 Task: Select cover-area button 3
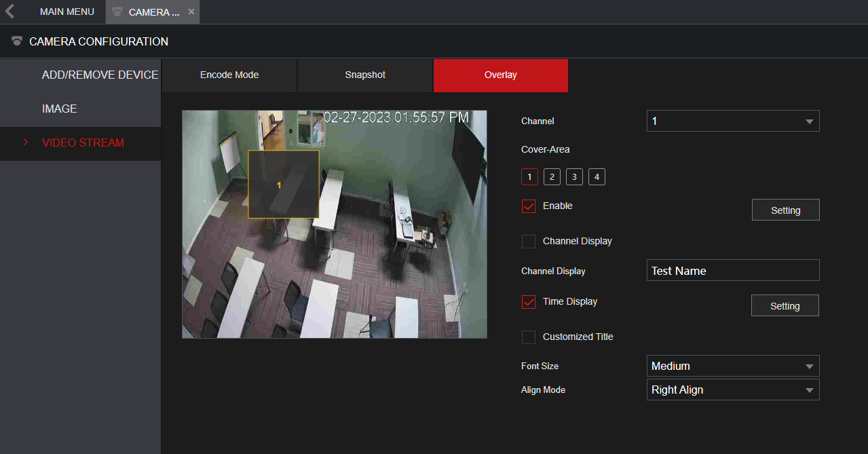click(x=574, y=176)
